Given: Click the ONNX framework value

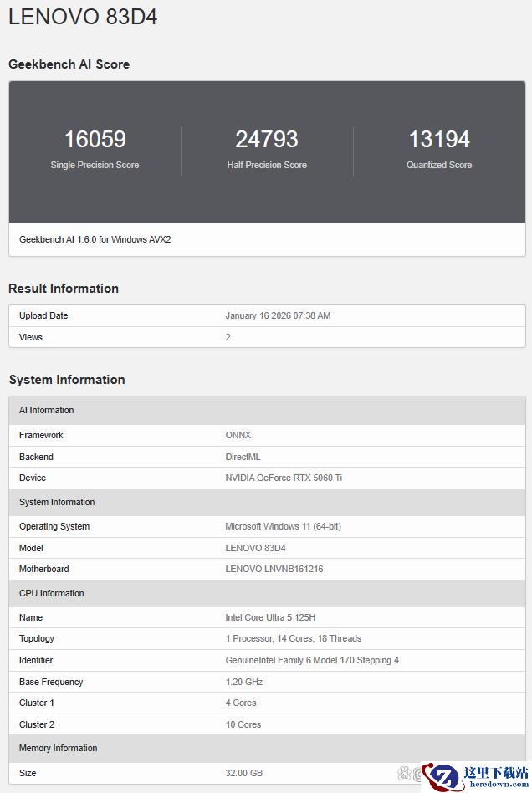Looking at the screenshot, I should pos(238,435).
